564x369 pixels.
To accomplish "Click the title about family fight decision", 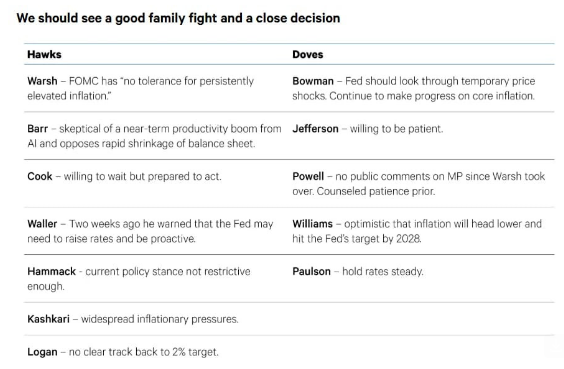I will tap(178, 18).
